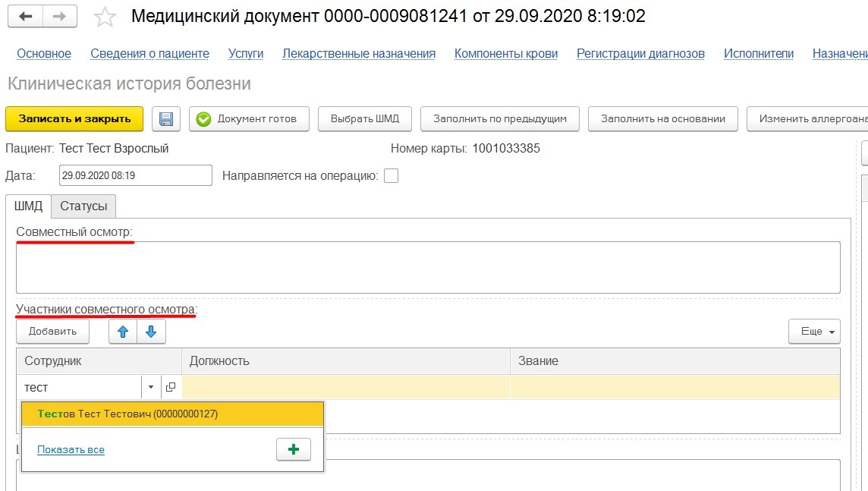This screenshot has height=491, width=868.
Task: Click the floppy disk save icon
Action: click(165, 119)
